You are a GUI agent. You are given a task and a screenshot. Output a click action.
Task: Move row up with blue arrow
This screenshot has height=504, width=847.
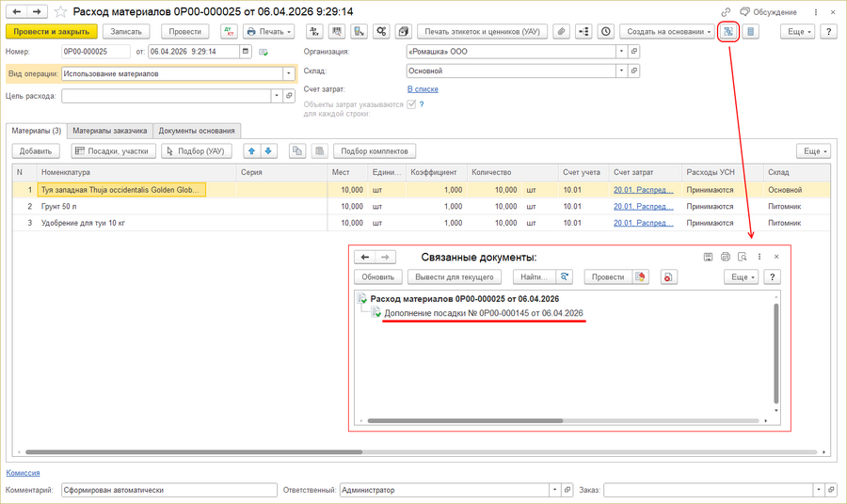coord(251,150)
